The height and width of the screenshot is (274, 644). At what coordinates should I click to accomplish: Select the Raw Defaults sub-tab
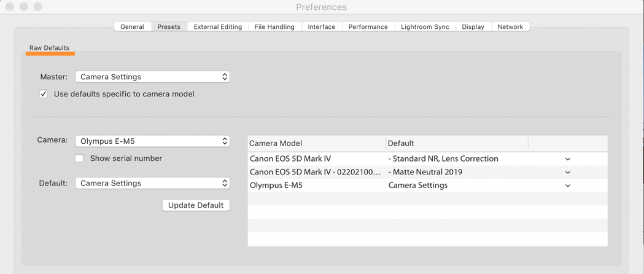[49, 48]
